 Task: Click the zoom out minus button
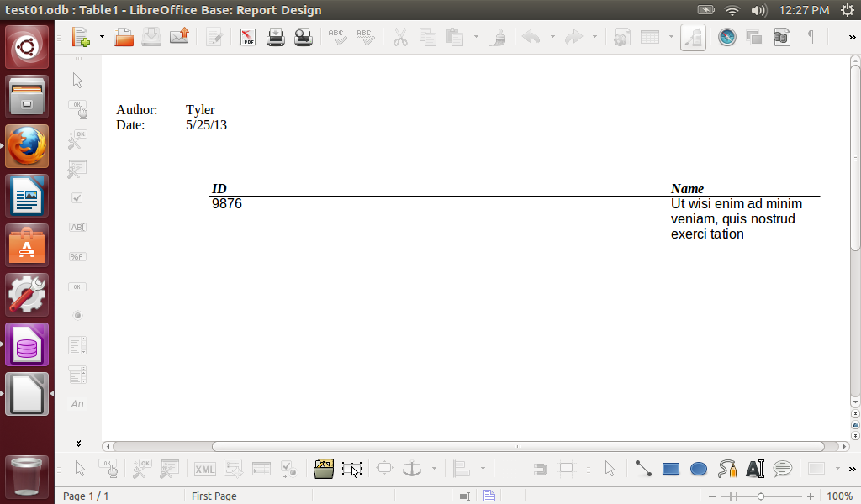click(712, 496)
